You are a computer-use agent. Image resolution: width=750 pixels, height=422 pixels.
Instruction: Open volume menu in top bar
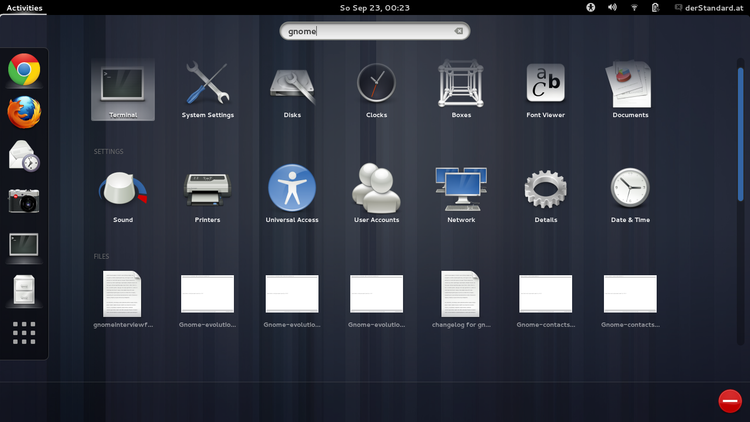click(x=612, y=7)
